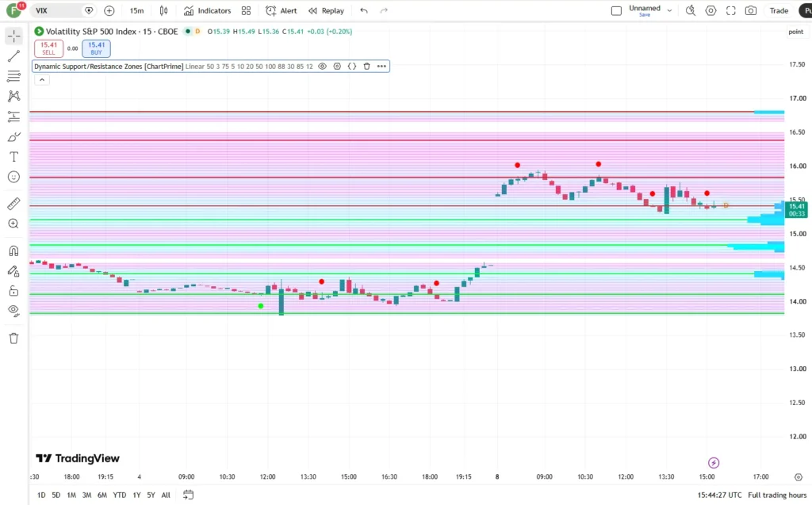Click the Volatility S&P 500 Index symbol title
Image resolution: width=812 pixels, height=505 pixels.
tap(112, 32)
